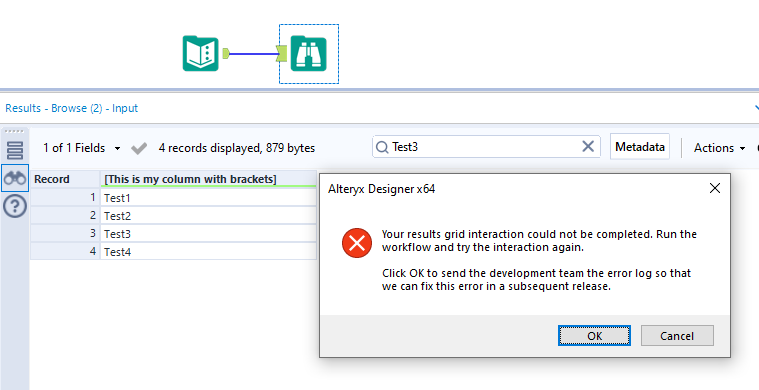Click the red error icon in dialog
The width and height of the screenshot is (759, 390).
click(x=357, y=243)
